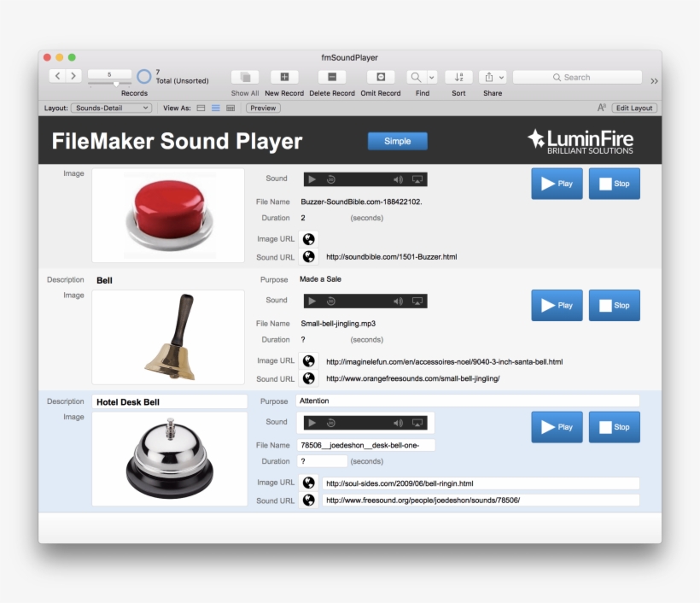Open the Find options dropdown arrow

(x=432, y=77)
